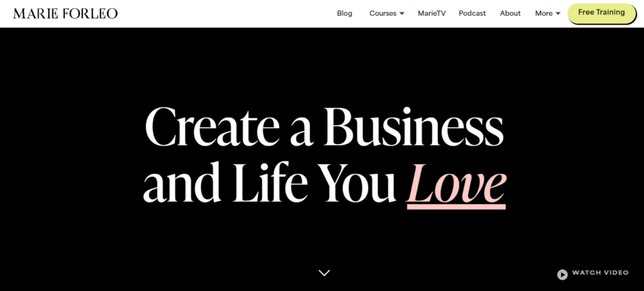Click the Marie Forleo logo

(x=65, y=14)
